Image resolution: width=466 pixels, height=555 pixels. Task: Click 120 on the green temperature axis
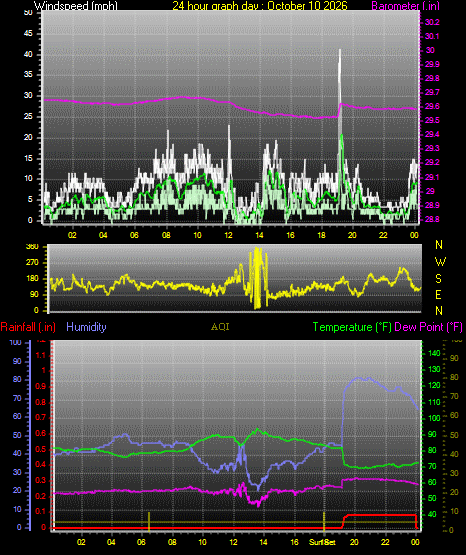click(434, 386)
